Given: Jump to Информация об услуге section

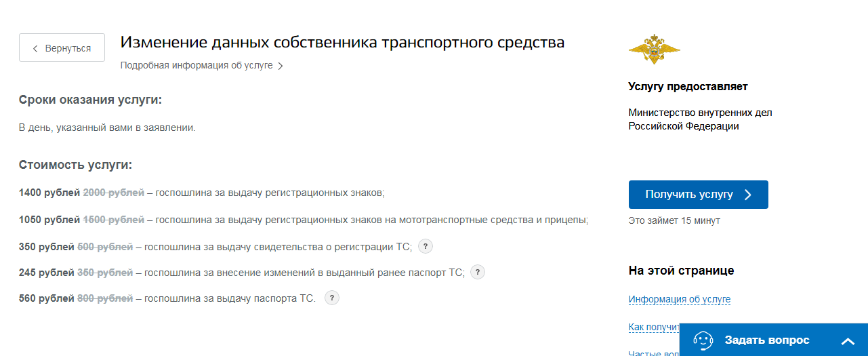Looking at the screenshot, I should pyautogui.click(x=679, y=300).
